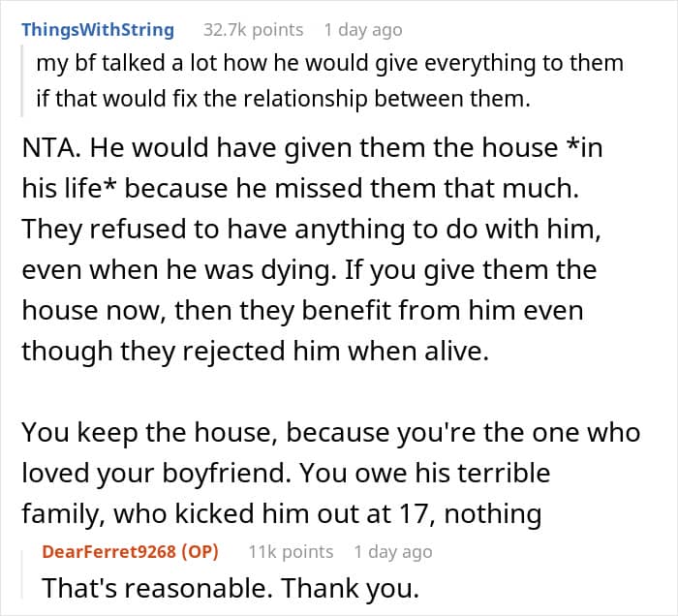Click the quoted line starting "my bf talked"
678x616 pixels.
point(329,64)
